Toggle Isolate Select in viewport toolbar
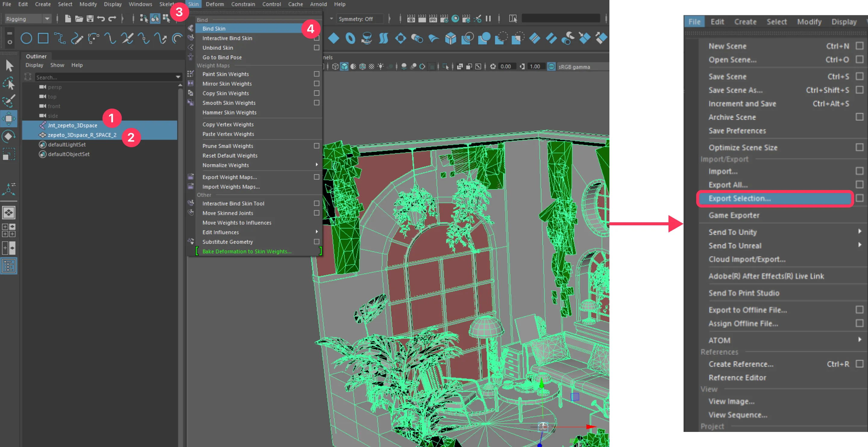 [445, 66]
